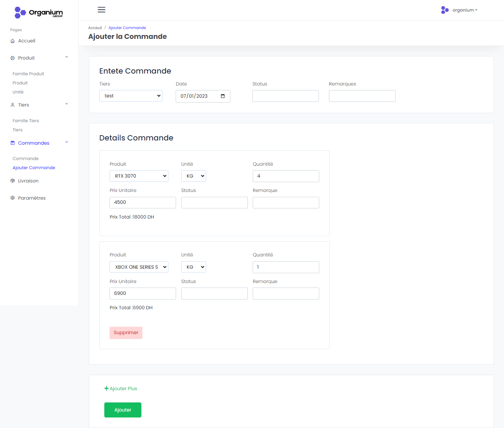Collapse the Commandes sidebar section chevron
504x428 pixels.
coord(66,142)
